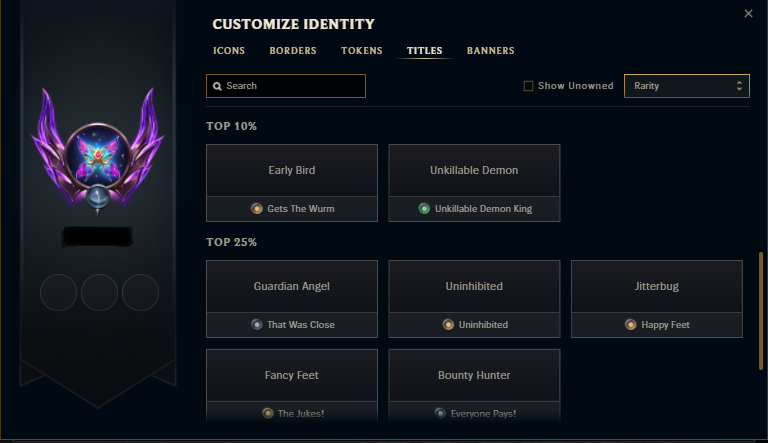The height and width of the screenshot is (443, 768).
Task: Switch to the Banners tab
Action: click(490, 50)
